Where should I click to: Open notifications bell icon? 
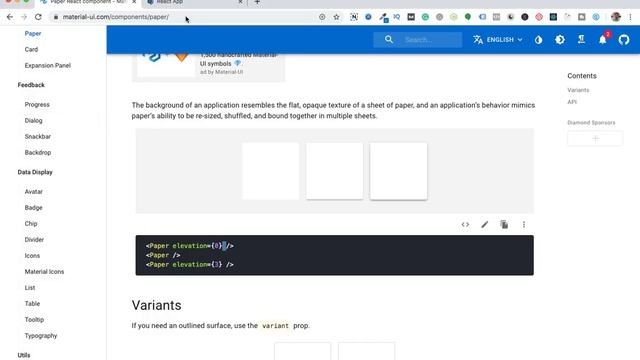pos(603,40)
